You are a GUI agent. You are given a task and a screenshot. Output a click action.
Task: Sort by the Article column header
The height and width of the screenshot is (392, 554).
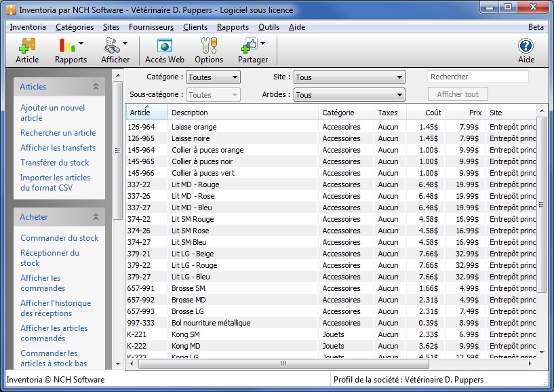pyautogui.click(x=147, y=113)
